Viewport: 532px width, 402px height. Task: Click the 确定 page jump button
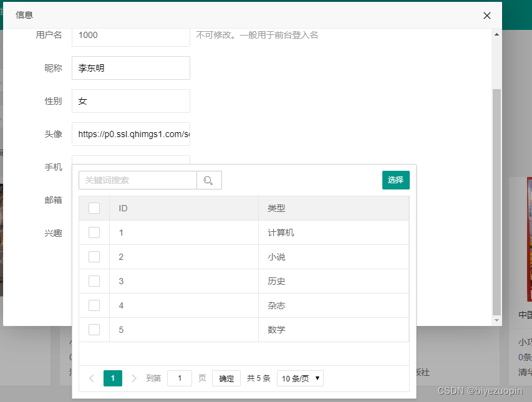(226, 378)
